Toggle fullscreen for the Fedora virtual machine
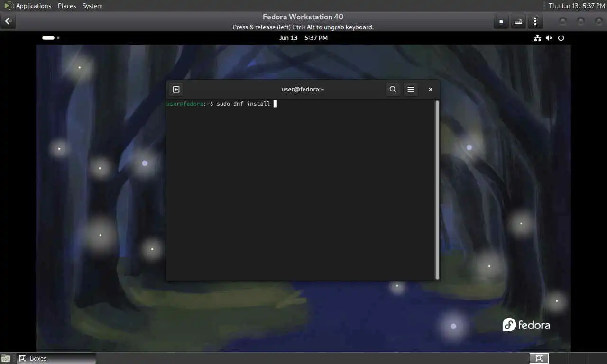The height and width of the screenshot is (364, 607). coord(501,21)
